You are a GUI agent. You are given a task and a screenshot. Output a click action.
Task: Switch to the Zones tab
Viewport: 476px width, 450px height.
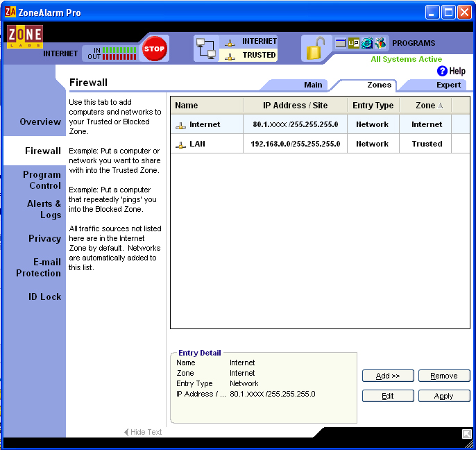click(379, 85)
